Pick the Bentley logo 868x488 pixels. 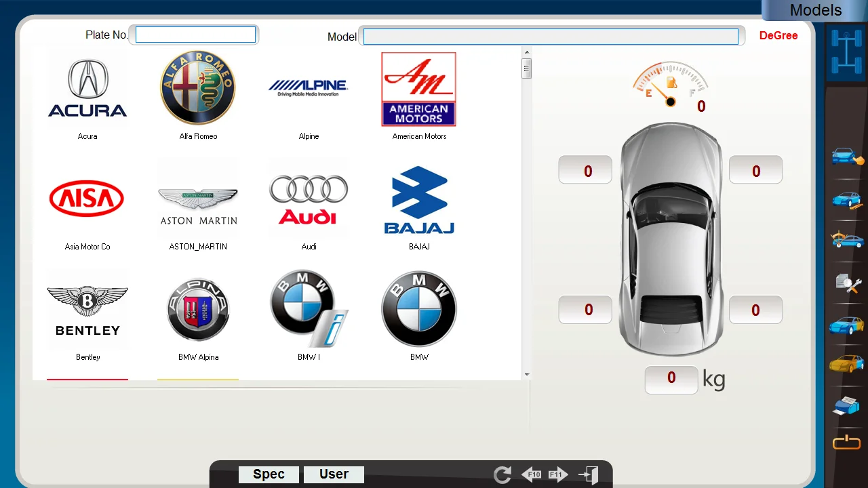[x=87, y=309]
